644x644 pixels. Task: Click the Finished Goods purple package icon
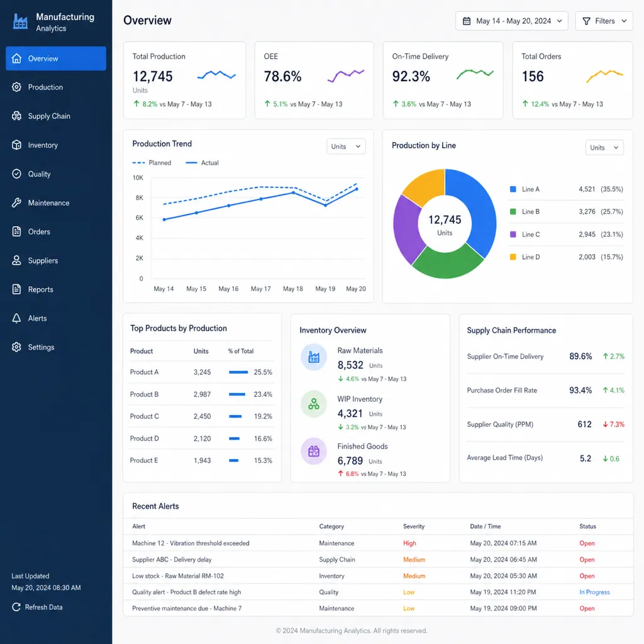click(x=314, y=452)
